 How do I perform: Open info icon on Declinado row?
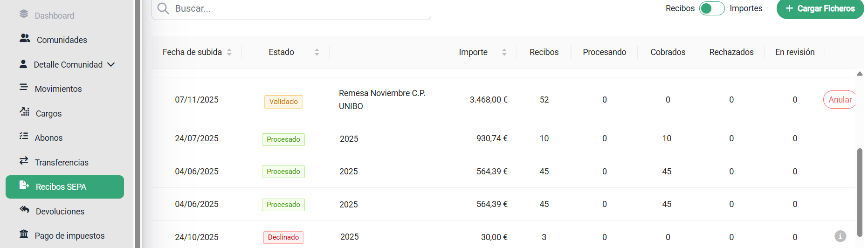(x=840, y=236)
